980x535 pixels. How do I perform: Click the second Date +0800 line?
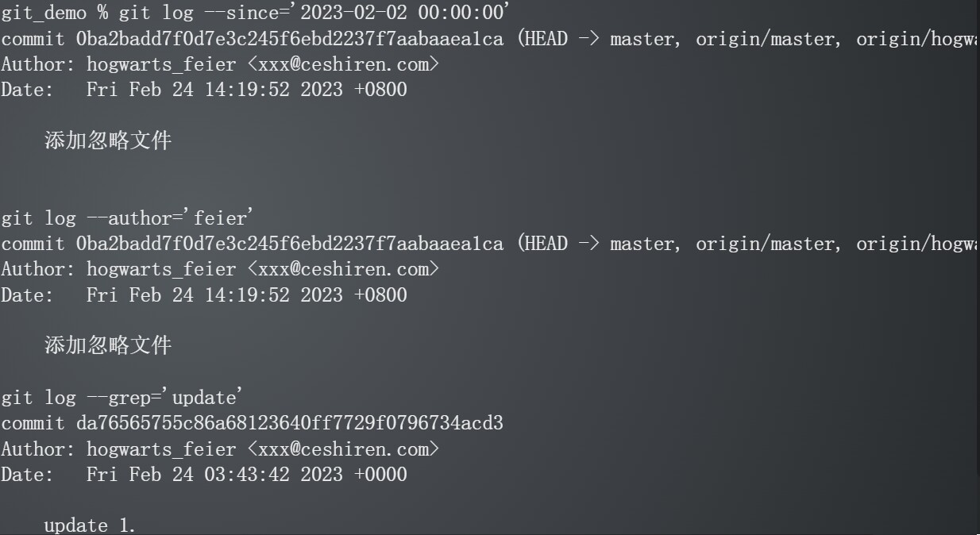pos(203,295)
